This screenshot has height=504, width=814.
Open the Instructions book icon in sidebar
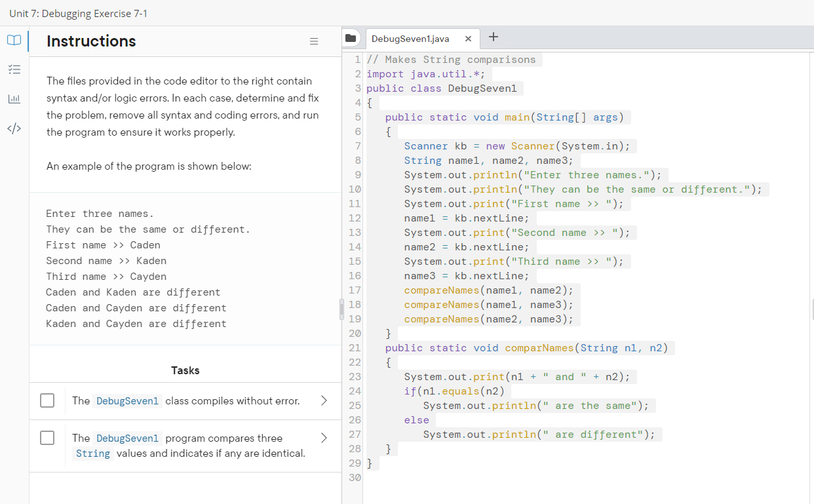pyautogui.click(x=14, y=41)
